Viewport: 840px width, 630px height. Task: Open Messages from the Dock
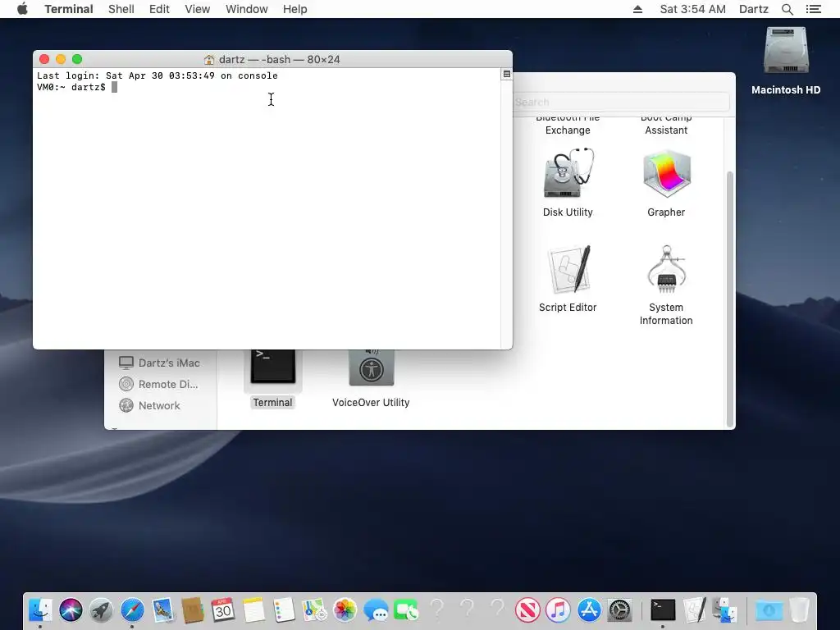[x=376, y=610]
